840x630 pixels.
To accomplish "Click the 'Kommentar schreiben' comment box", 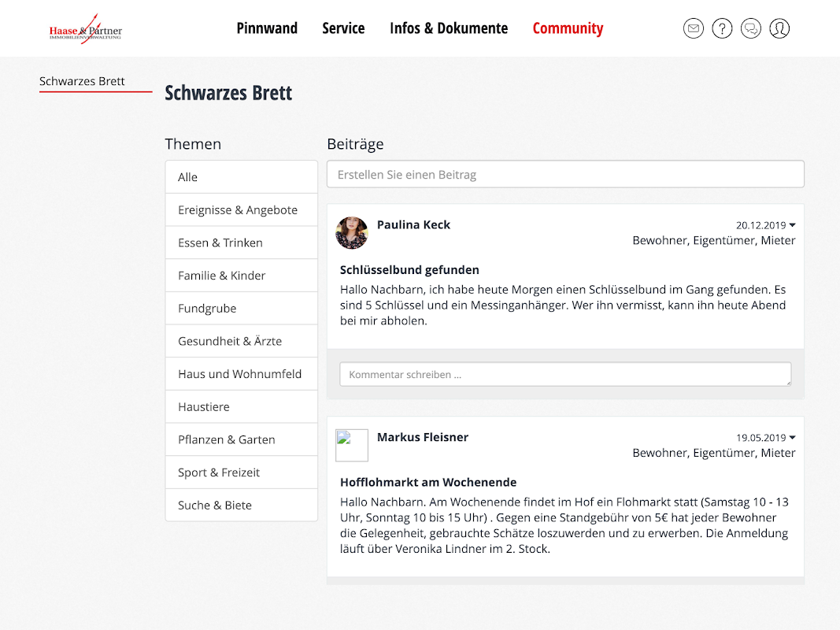I will tap(565, 375).
